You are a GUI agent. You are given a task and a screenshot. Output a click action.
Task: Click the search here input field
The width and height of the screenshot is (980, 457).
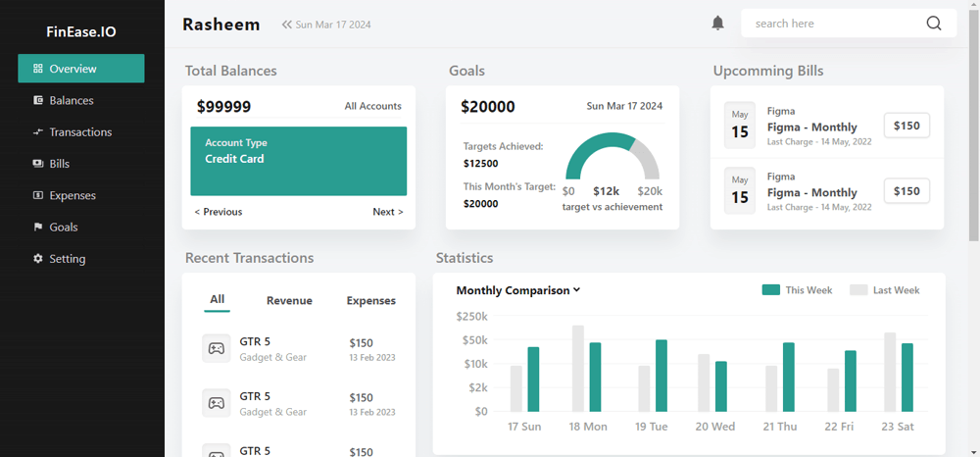tap(833, 24)
